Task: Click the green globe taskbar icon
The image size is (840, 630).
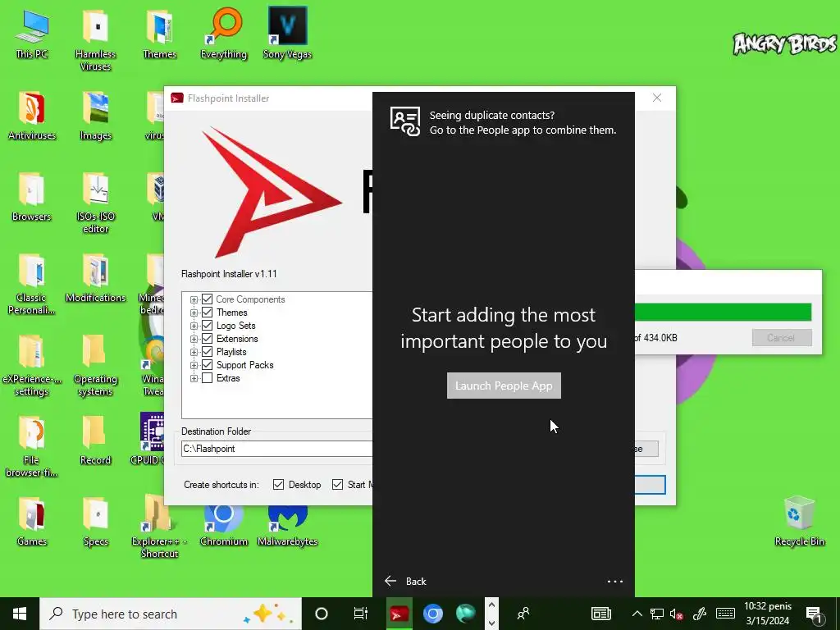Action: click(466, 614)
